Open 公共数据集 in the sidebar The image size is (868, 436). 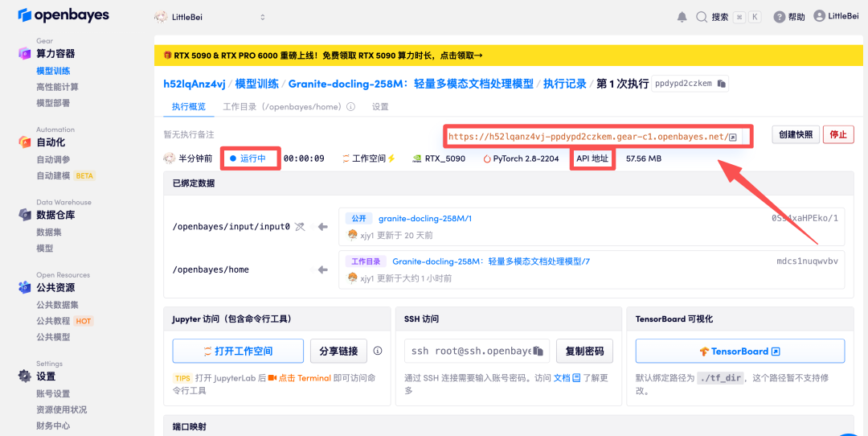[58, 305]
